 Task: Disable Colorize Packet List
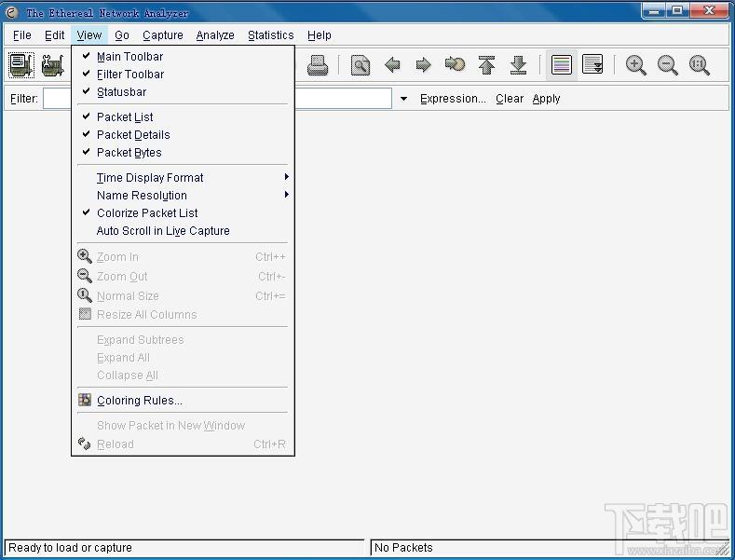tap(183, 213)
